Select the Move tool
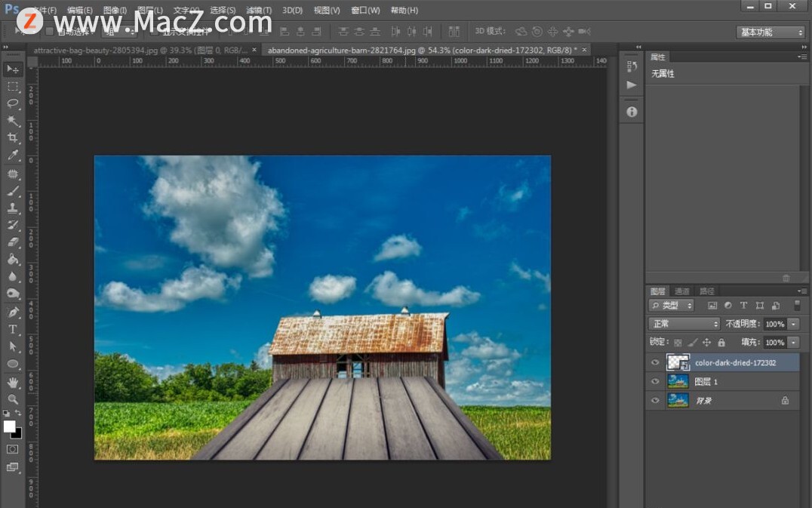The width and height of the screenshot is (812, 508). 13,69
